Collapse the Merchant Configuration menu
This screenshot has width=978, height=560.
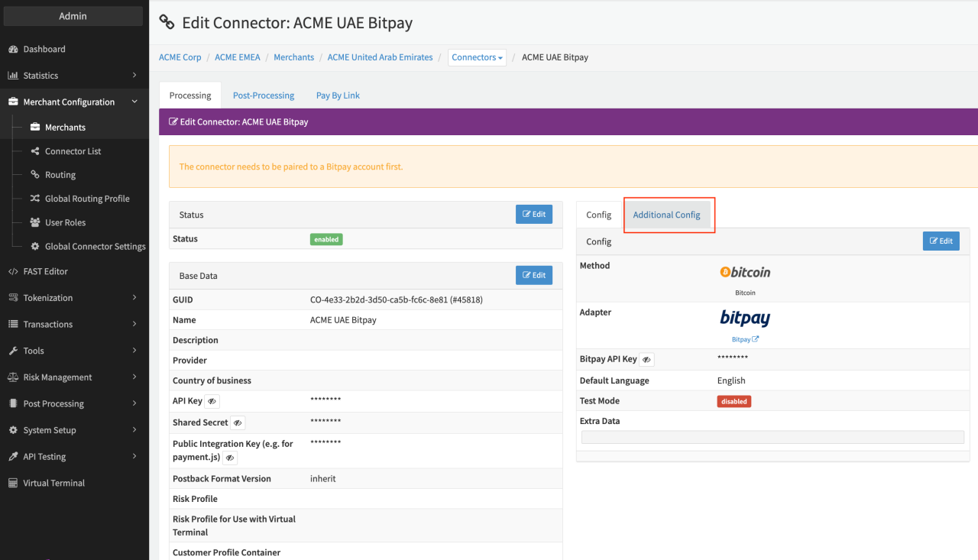pyautogui.click(x=73, y=102)
